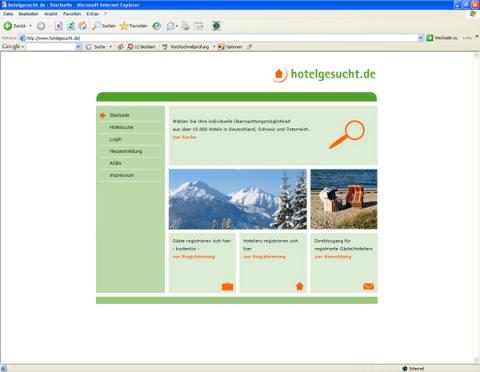Follow the orange 'zur Suche' link

point(184,137)
